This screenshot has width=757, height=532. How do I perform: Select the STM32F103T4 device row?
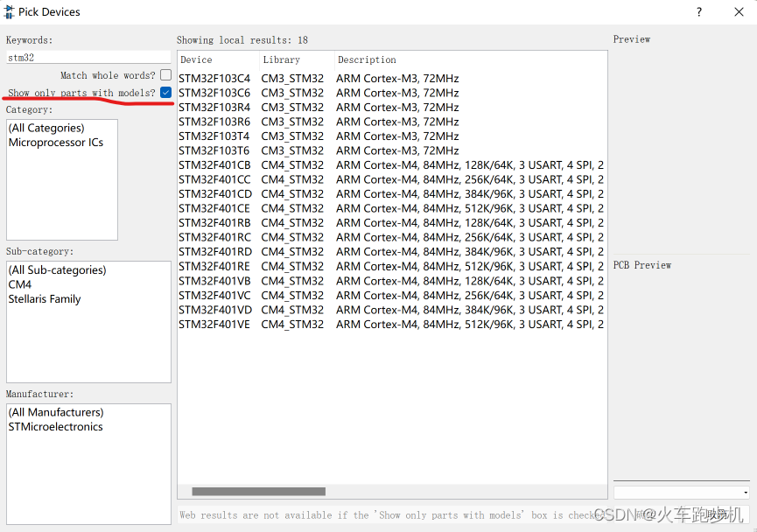tap(391, 136)
